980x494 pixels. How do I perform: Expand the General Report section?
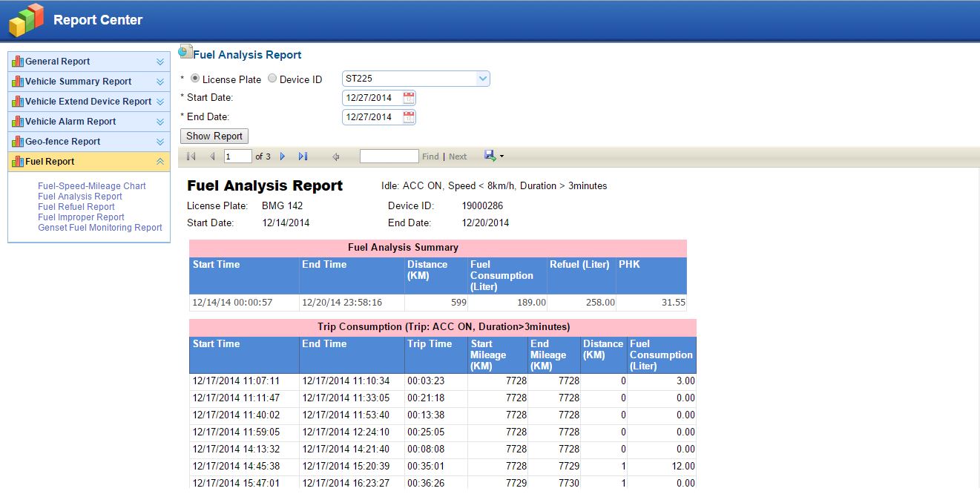160,62
